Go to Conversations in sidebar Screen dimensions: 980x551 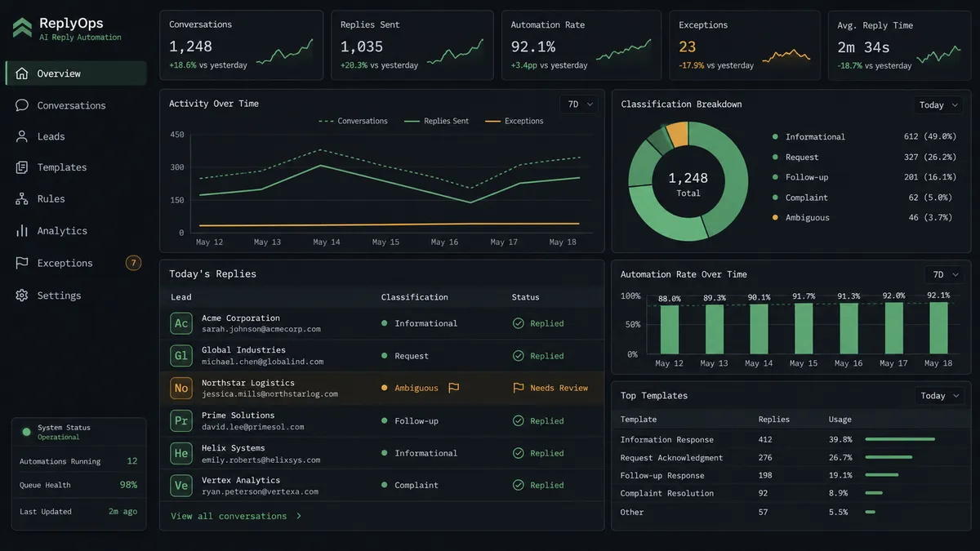click(76, 105)
